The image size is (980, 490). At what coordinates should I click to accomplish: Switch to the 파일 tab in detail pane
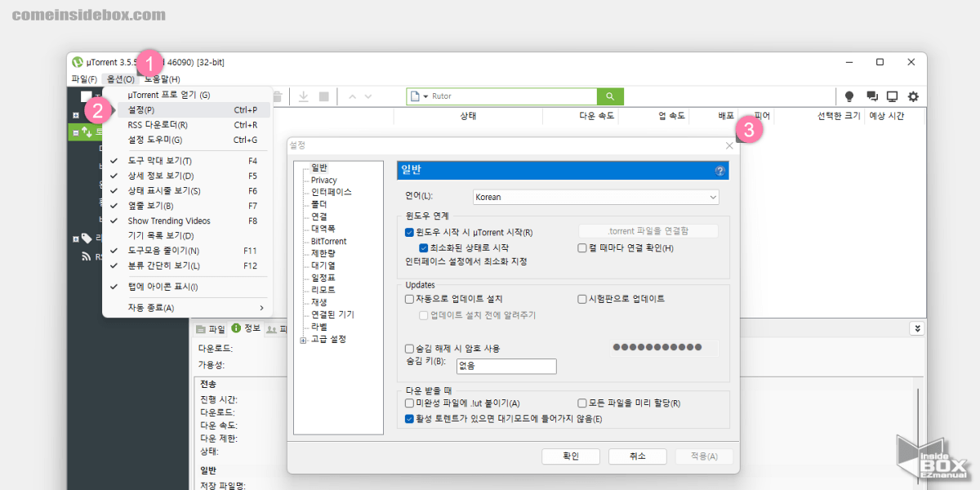210,328
